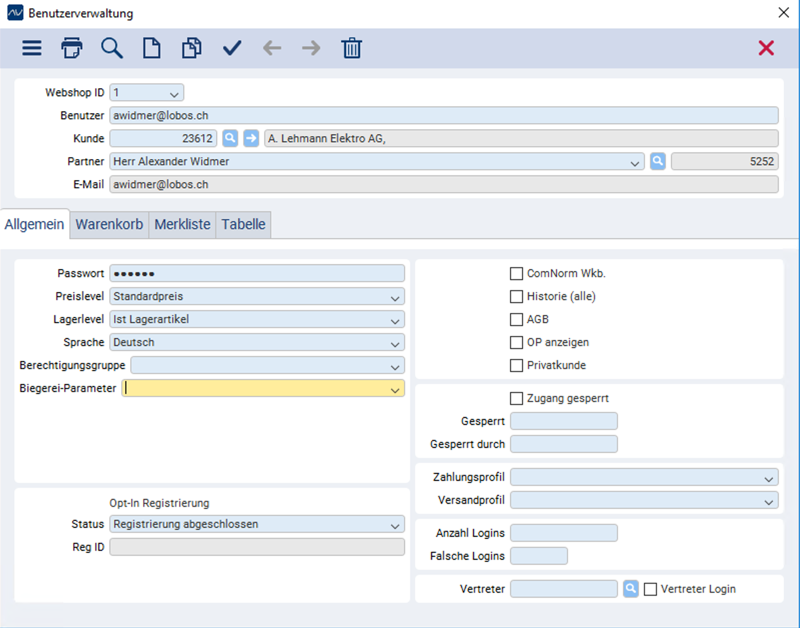Save with the checkmark icon
This screenshot has width=800, height=628.
tap(232, 48)
